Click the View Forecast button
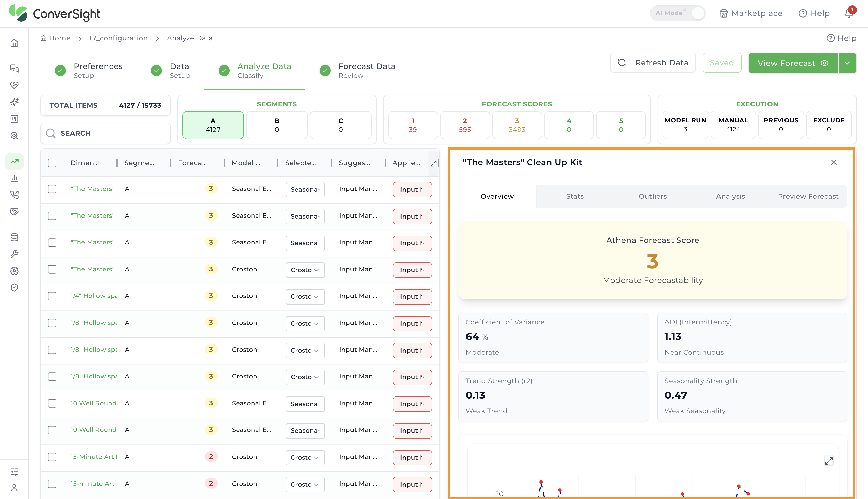 (x=793, y=63)
